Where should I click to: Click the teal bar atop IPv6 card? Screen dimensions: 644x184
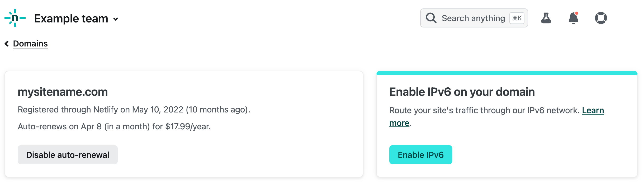tap(507, 73)
